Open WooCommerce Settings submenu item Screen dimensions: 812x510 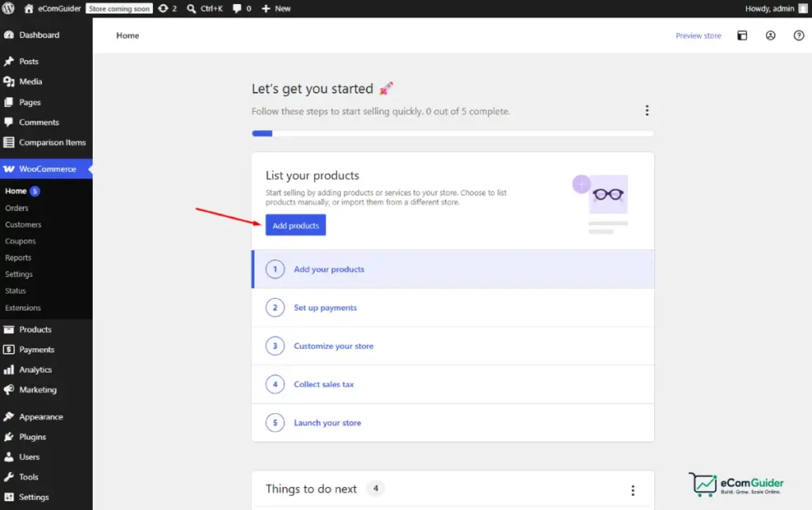point(19,274)
